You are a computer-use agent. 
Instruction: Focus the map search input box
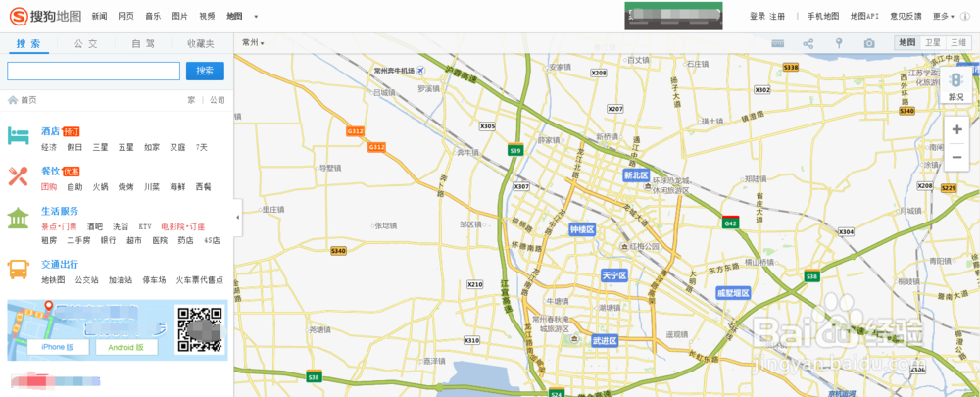tap(94, 71)
